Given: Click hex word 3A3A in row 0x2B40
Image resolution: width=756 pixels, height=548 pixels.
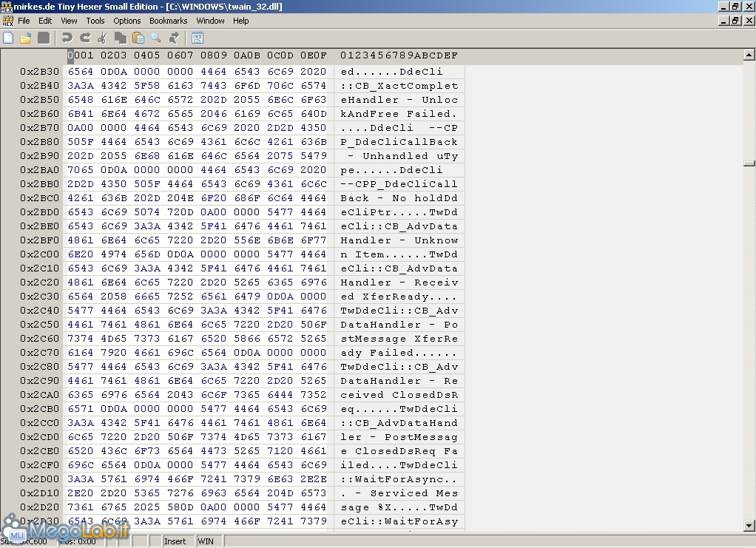Looking at the screenshot, I should (x=81, y=85).
